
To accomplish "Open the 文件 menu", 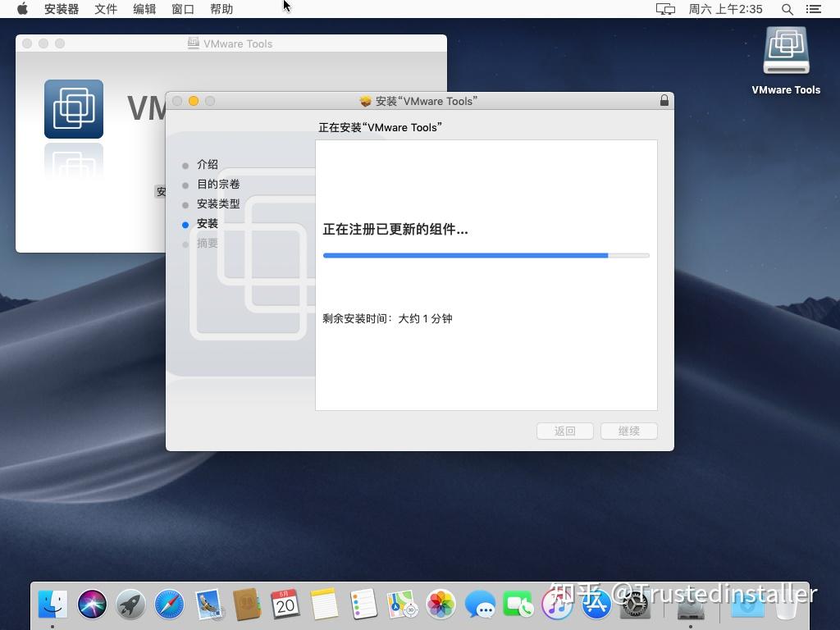I will pos(106,9).
